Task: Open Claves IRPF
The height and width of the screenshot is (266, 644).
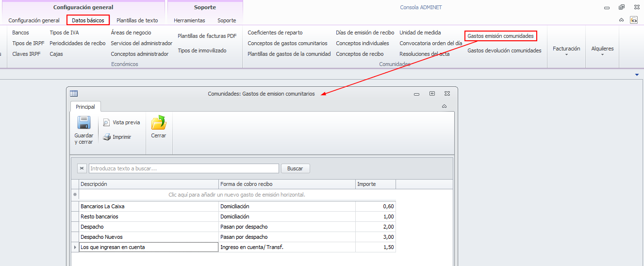Action: click(x=26, y=54)
